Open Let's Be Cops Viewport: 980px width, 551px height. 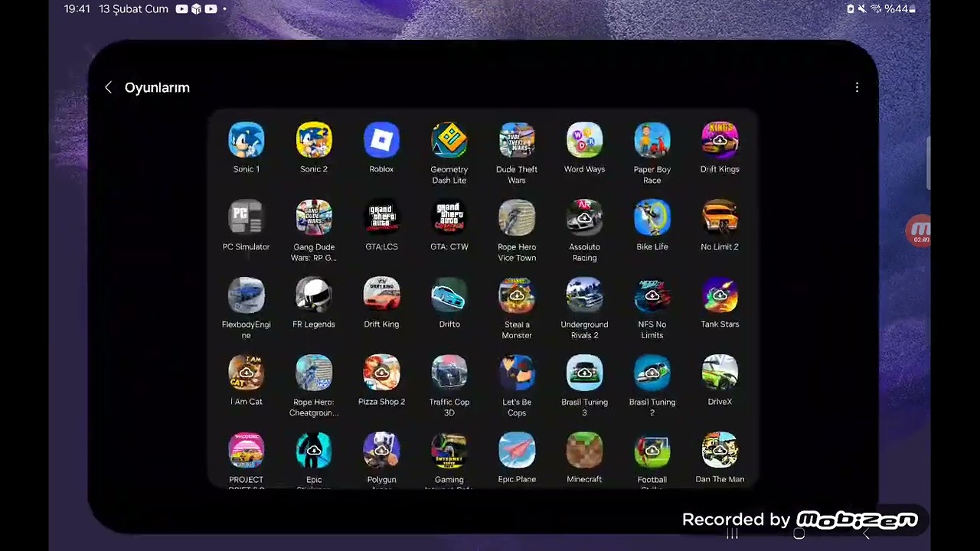517,373
